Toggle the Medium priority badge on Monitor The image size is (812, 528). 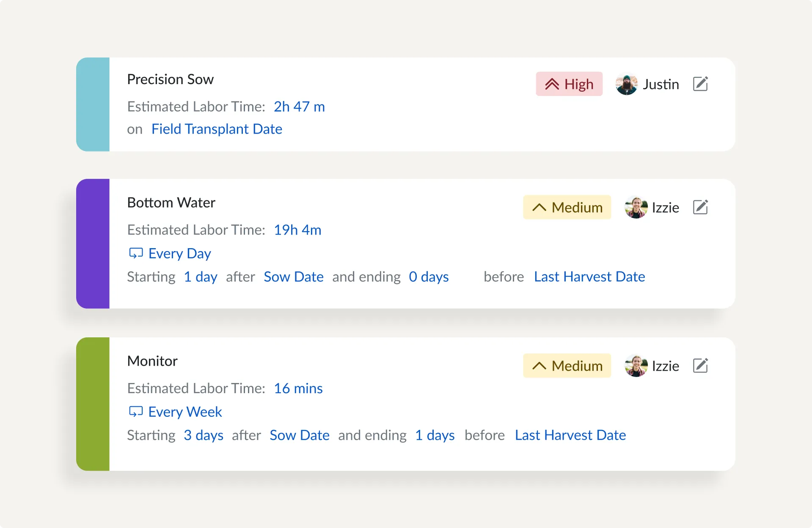(567, 366)
